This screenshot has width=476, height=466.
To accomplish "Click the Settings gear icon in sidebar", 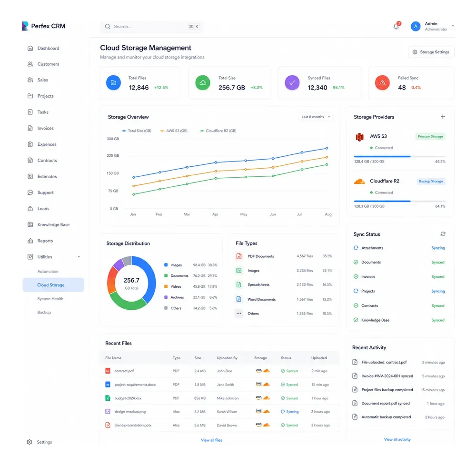I will click(x=30, y=442).
